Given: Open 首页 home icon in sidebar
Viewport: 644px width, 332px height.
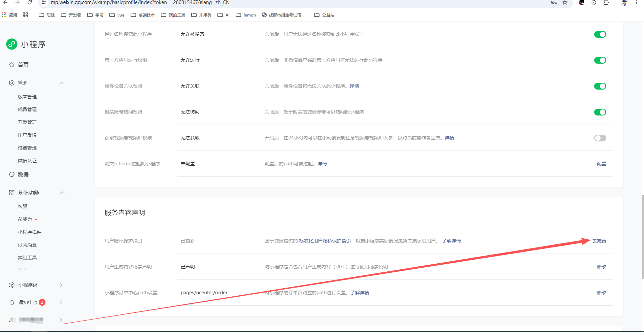Looking at the screenshot, I should [12, 65].
